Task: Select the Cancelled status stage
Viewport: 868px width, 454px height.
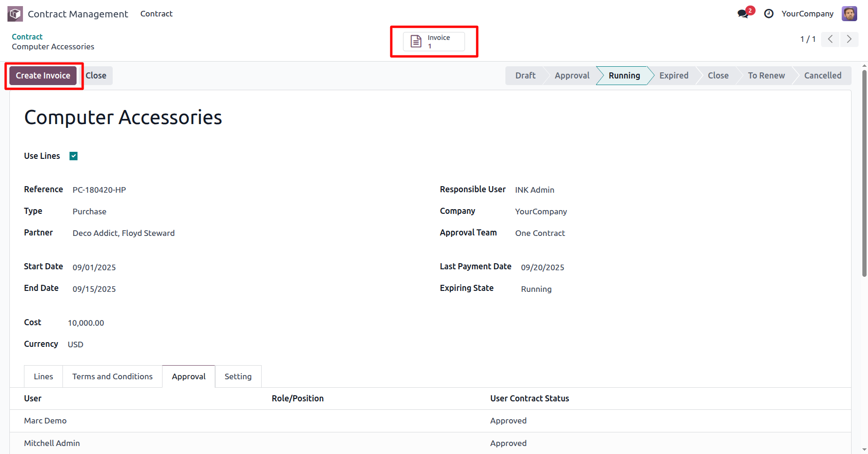Action: pyautogui.click(x=822, y=76)
